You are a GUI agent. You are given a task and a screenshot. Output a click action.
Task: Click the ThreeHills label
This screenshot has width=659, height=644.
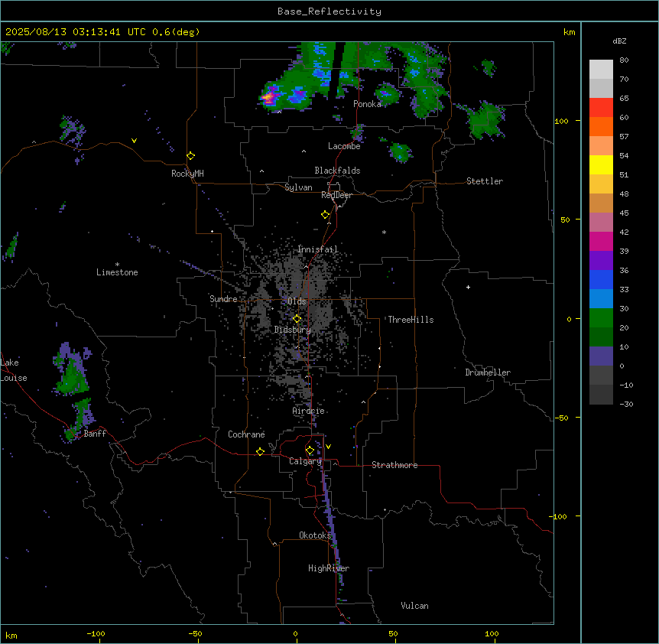[x=411, y=320]
